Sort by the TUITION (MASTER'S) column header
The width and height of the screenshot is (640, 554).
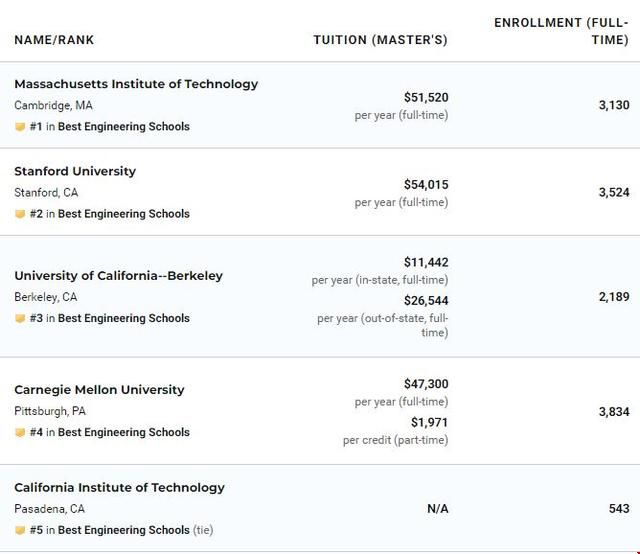point(380,40)
